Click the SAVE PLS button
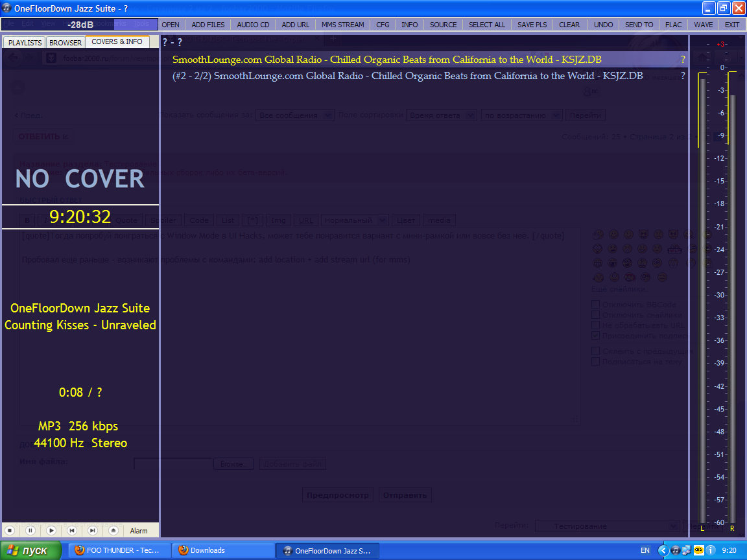The image size is (747, 560). tap(532, 25)
